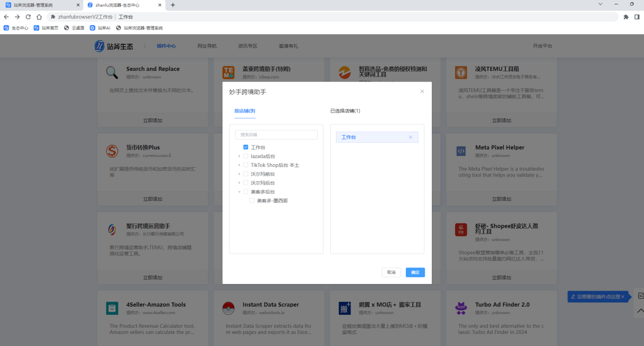Open the 站斧首页 bookmark
This screenshot has width=644, height=346.
pos(46,28)
